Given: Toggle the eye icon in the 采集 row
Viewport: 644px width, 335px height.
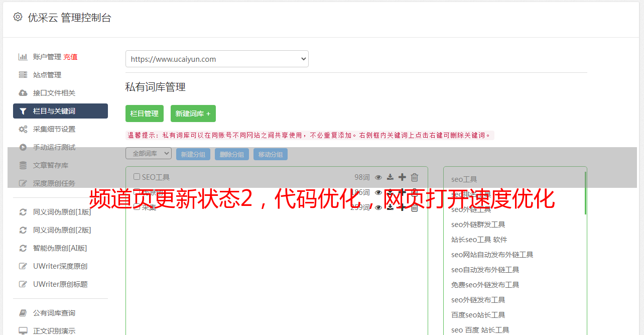Looking at the screenshot, I should pos(378,207).
